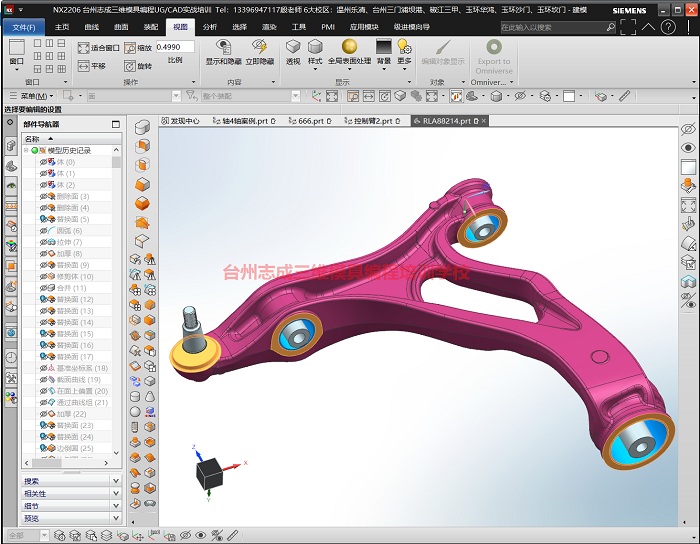Click the full screen bracket icon
This screenshot has height=544, width=700.
pyautogui.click(x=628, y=27)
